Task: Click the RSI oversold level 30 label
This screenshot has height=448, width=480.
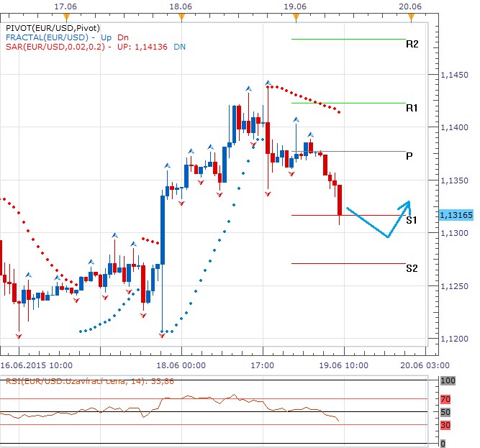Action: click(x=445, y=425)
